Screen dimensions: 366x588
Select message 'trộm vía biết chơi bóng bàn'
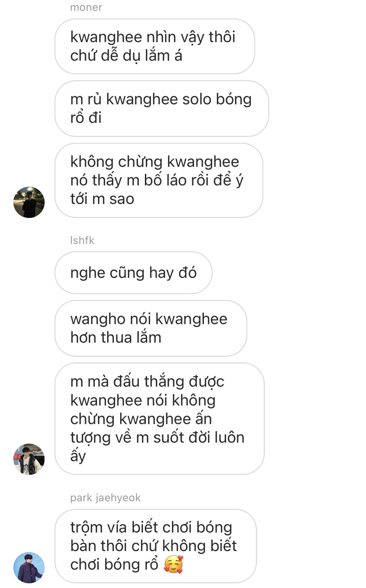coord(156,546)
